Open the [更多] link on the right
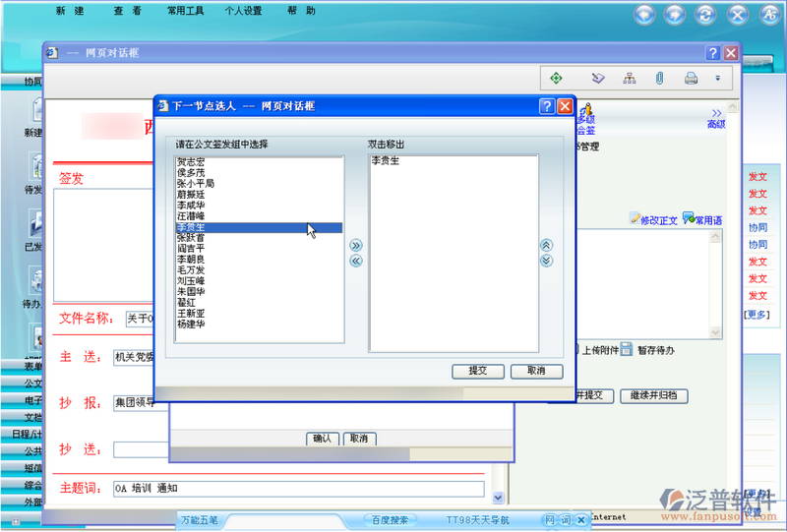The image size is (787, 532). pos(757,315)
